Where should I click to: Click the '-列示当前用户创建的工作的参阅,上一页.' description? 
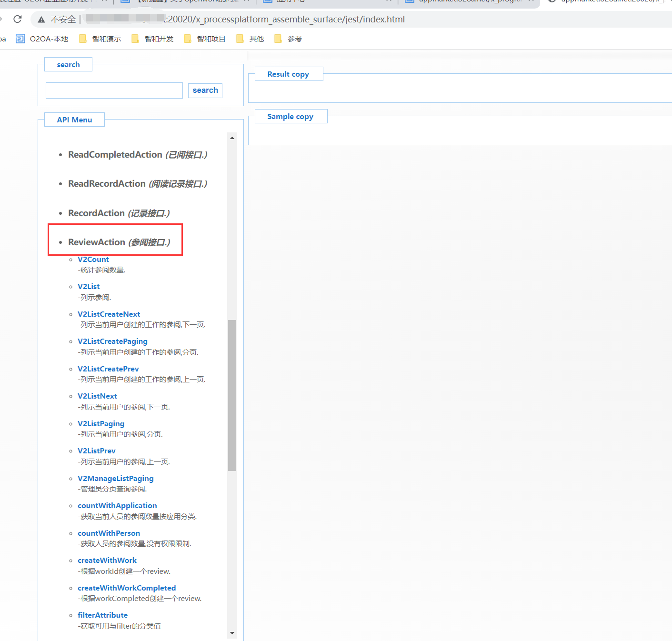pyautogui.click(x=141, y=380)
